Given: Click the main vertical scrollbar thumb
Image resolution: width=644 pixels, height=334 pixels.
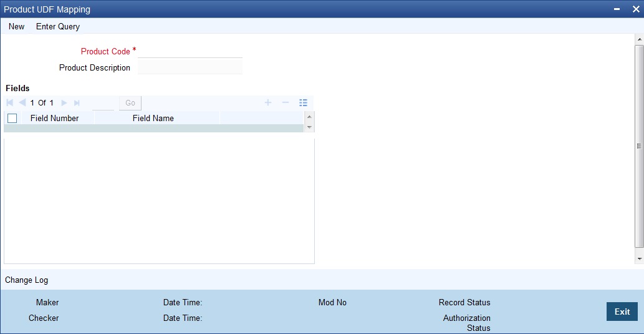Looking at the screenshot, I should pyautogui.click(x=639, y=146).
